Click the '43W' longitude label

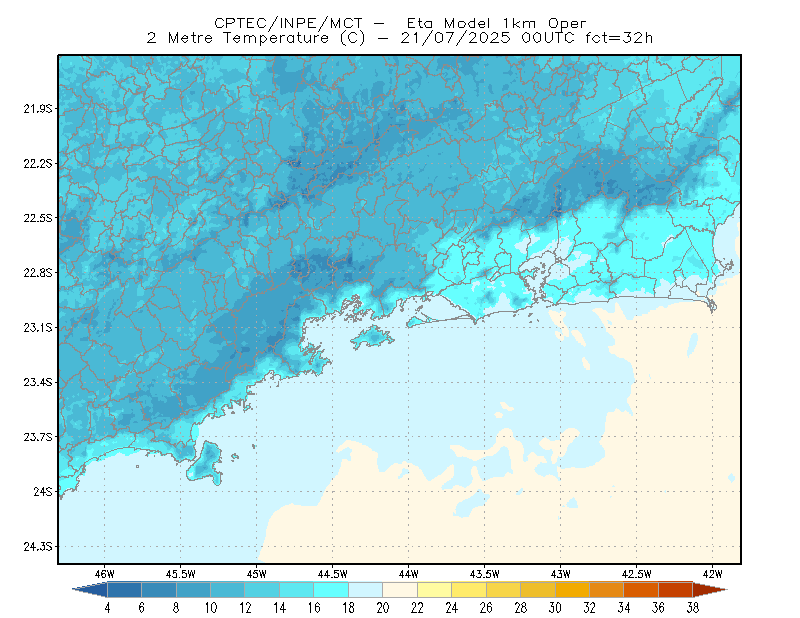(x=561, y=574)
